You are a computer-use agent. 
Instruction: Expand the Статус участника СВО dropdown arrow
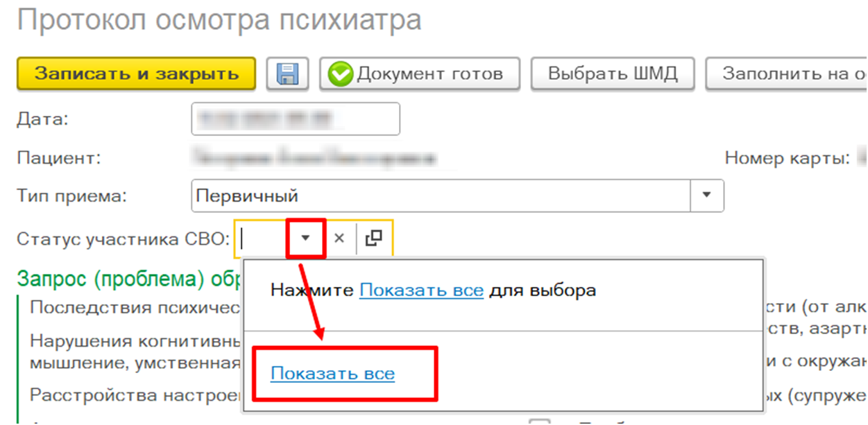pos(305,238)
